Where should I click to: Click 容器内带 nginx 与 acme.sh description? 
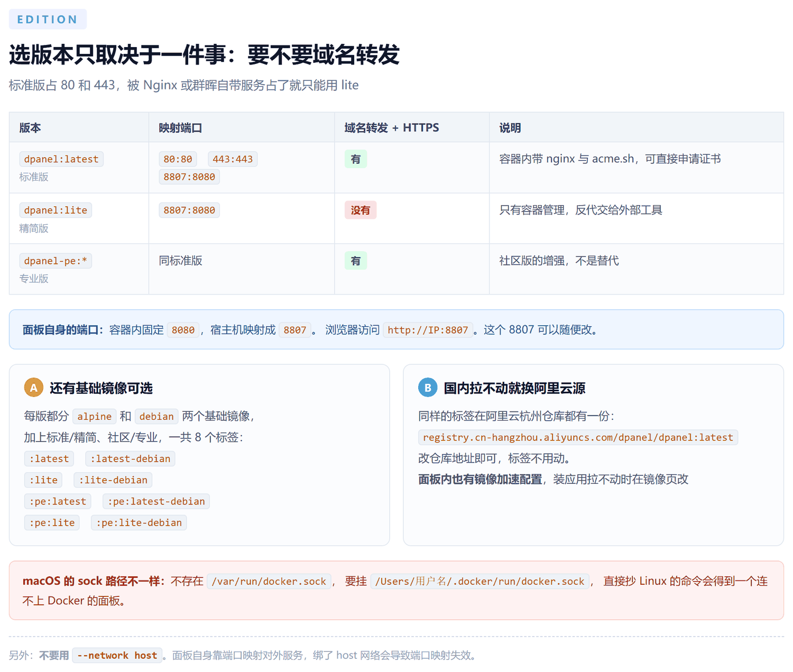click(610, 159)
